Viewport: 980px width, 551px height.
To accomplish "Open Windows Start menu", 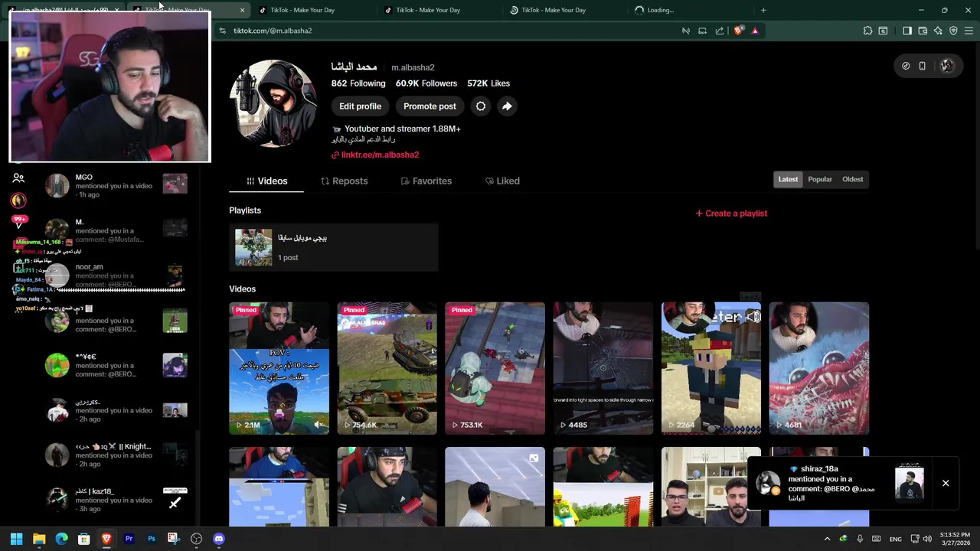I will [x=16, y=539].
